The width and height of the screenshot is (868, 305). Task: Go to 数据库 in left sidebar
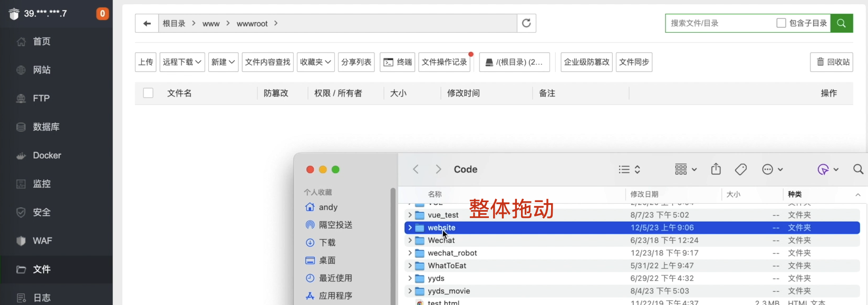(46, 127)
